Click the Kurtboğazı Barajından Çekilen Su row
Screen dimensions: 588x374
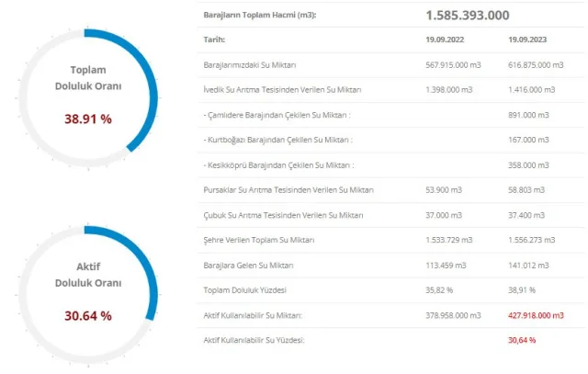coord(391,140)
